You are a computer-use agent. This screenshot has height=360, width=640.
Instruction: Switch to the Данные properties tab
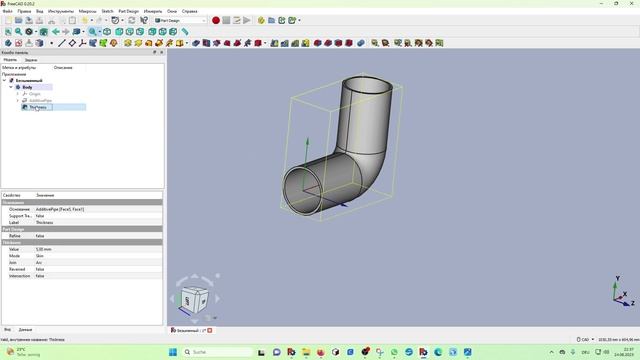[x=25, y=330]
